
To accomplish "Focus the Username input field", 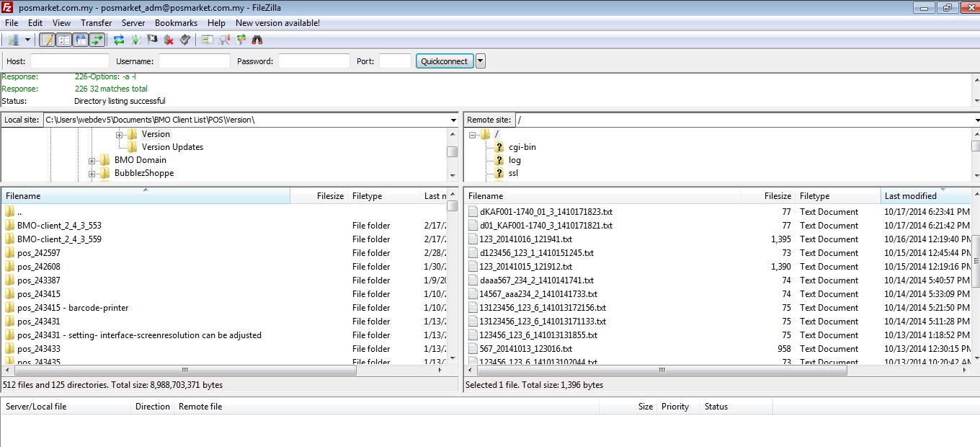I will click(195, 61).
